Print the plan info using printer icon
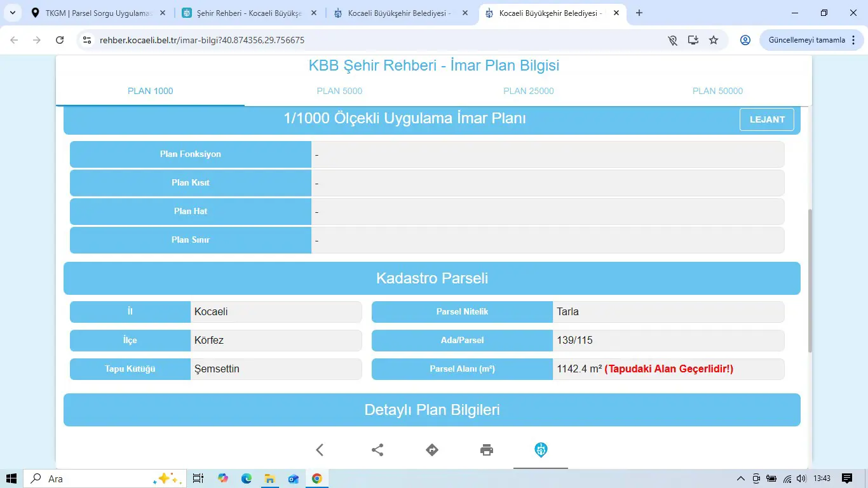 pyautogui.click(x=487, y=450)
